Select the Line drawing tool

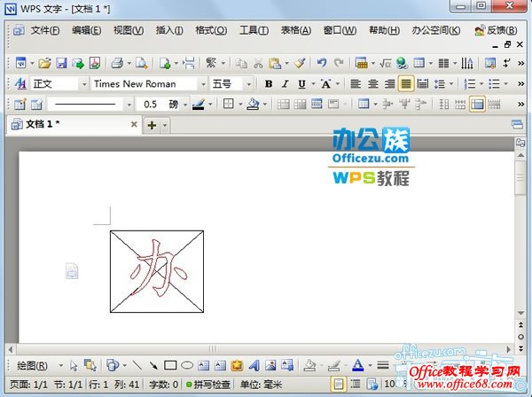pos(137,365)
